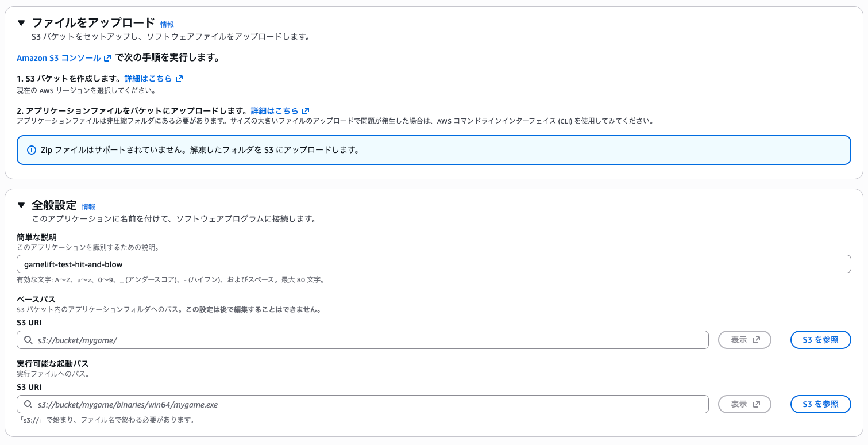Click external-link icon in step 1 詳細はこちら
The image size is (868, 445).
point(179,79)
